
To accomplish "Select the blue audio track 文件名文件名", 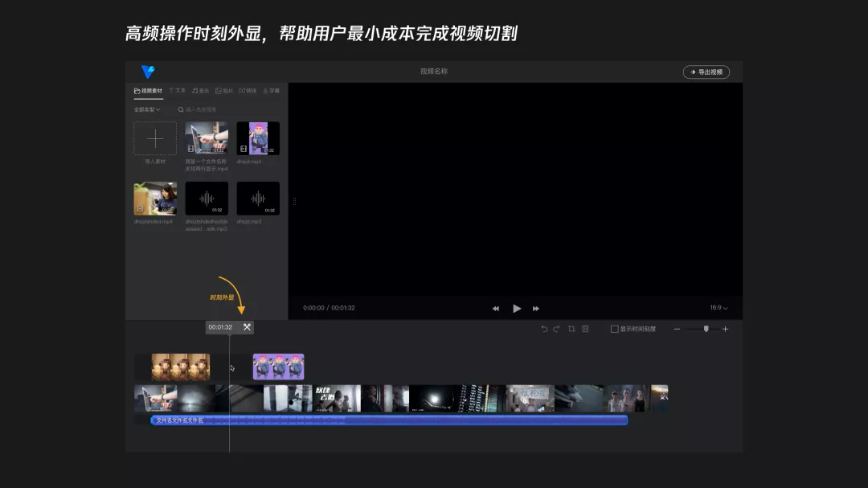I will tap(389, 420).
